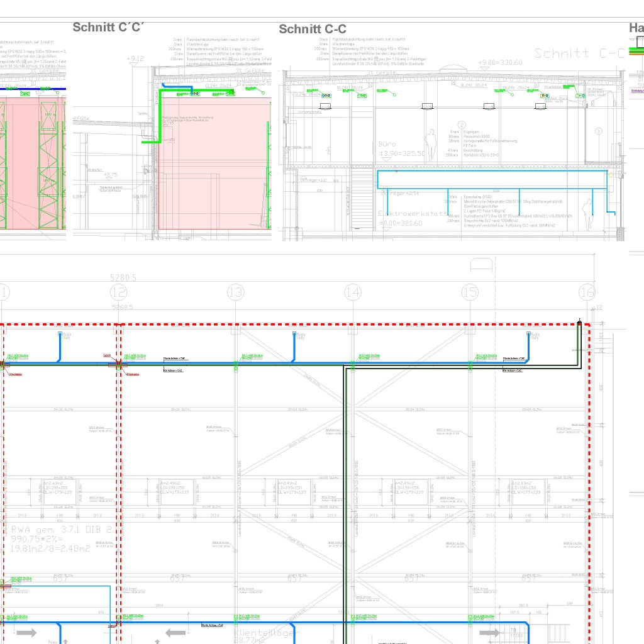This screenshot has height=644, width=644.
Task: Click the gray right arrow left of stair 78
Action: click(x=489, y=632)
